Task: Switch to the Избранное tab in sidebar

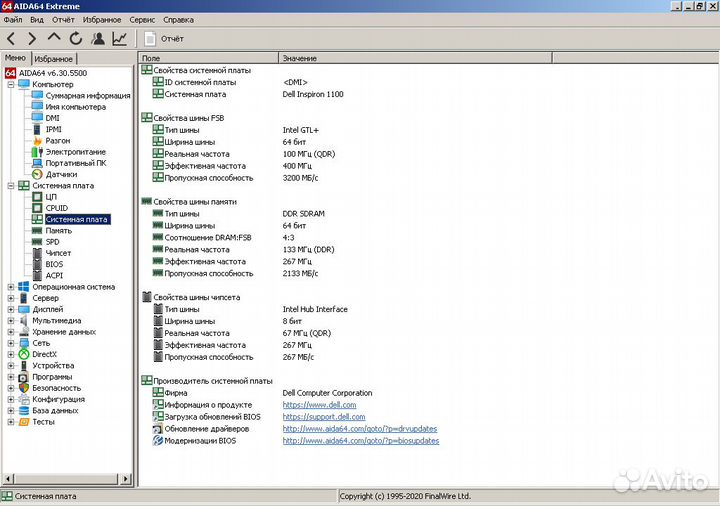Action: [54, 59]
